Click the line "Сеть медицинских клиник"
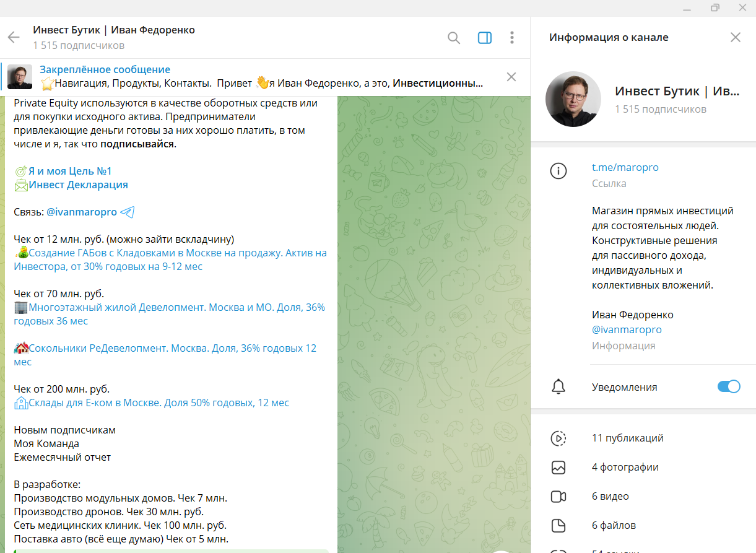The image size is (756, 553). pos(120,525)
